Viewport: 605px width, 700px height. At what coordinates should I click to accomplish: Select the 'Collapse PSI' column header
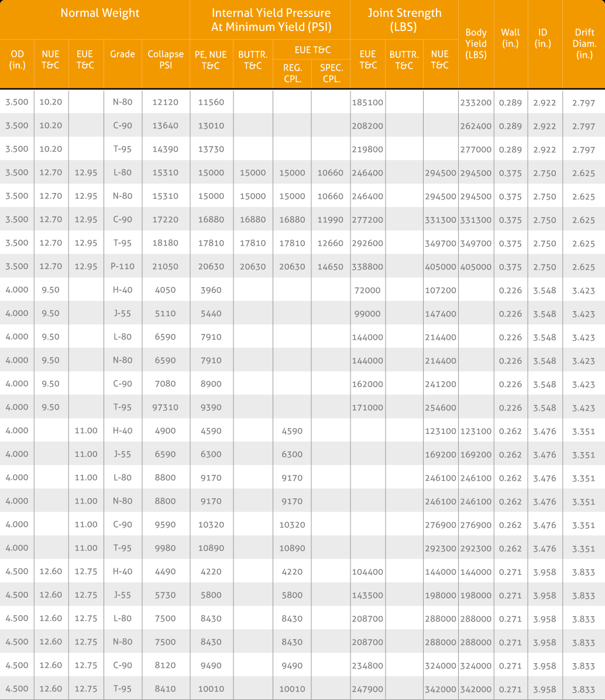(x=166, y=60)
